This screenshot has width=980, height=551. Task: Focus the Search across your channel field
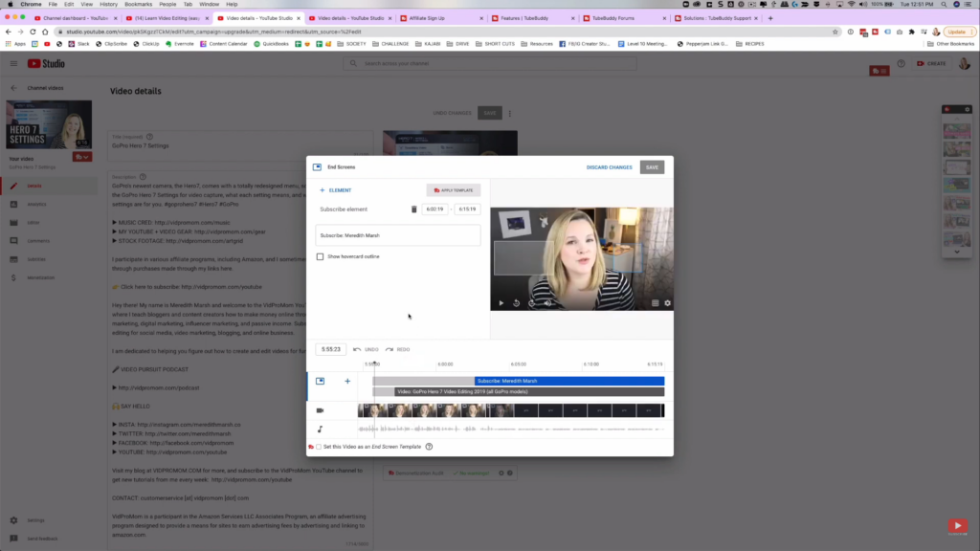click(x=490, y=63)
